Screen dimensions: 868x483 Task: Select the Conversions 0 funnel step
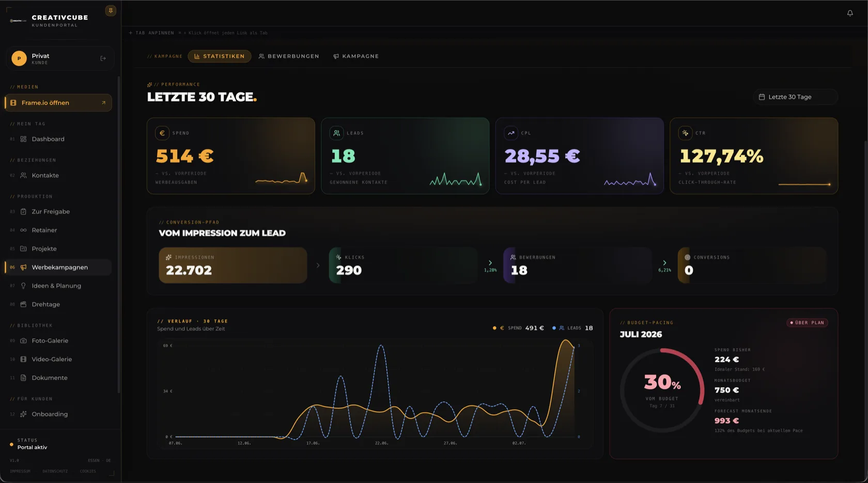[x=752, y=265]
